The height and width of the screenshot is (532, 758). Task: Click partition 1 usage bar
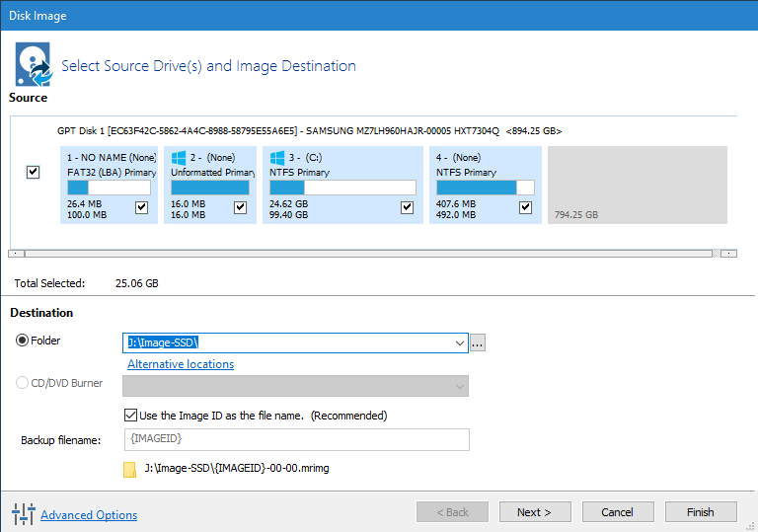(x=109, y=188)
